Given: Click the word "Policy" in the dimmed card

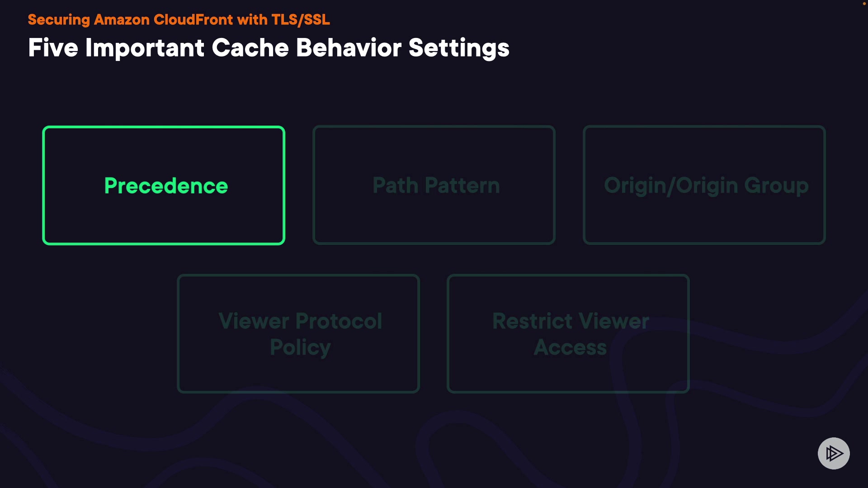Looking at the screenshot, I should click(x=300, y=347).
